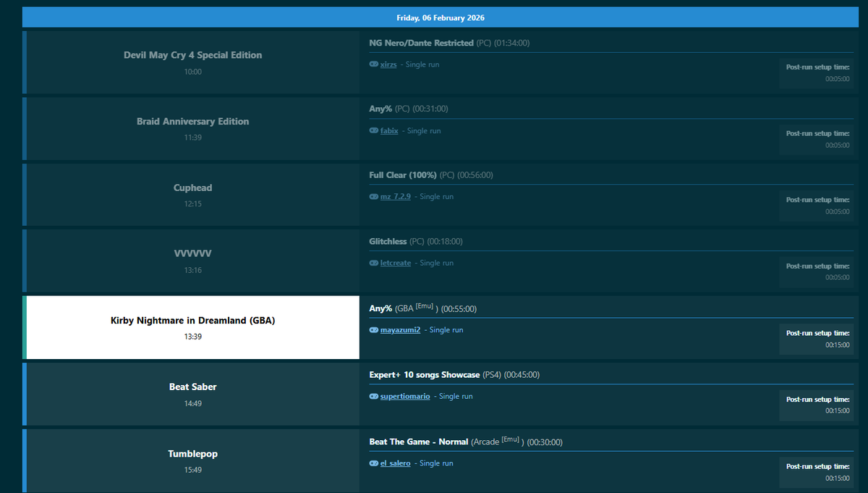Open runner profile fabix

click(389, 131)
